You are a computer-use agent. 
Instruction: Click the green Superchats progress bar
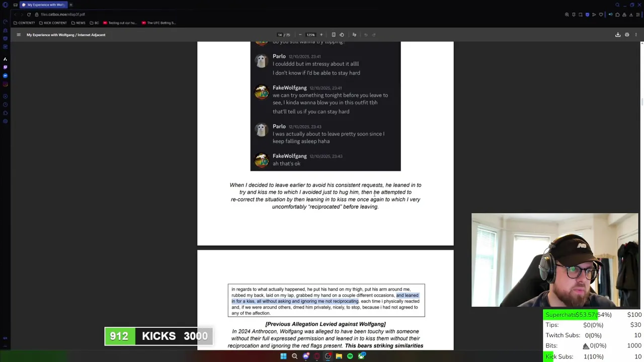coord(571,315)
